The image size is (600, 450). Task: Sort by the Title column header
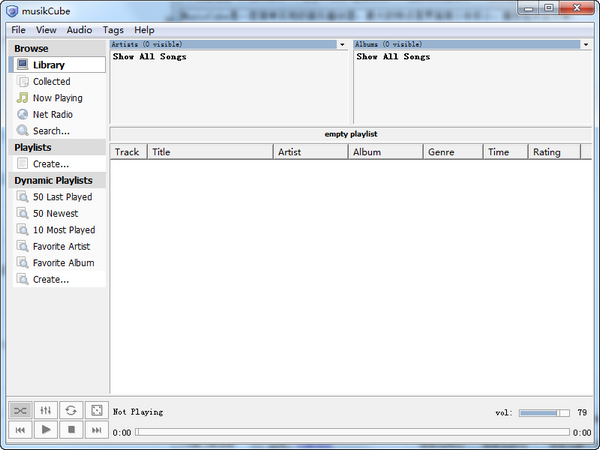[x=210, y=152]
